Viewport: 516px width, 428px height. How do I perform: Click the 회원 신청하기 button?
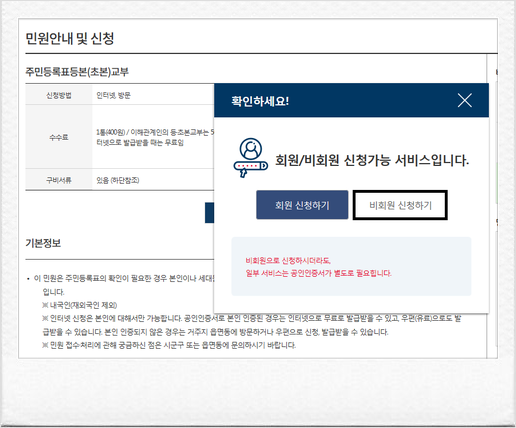pos(302,205)
